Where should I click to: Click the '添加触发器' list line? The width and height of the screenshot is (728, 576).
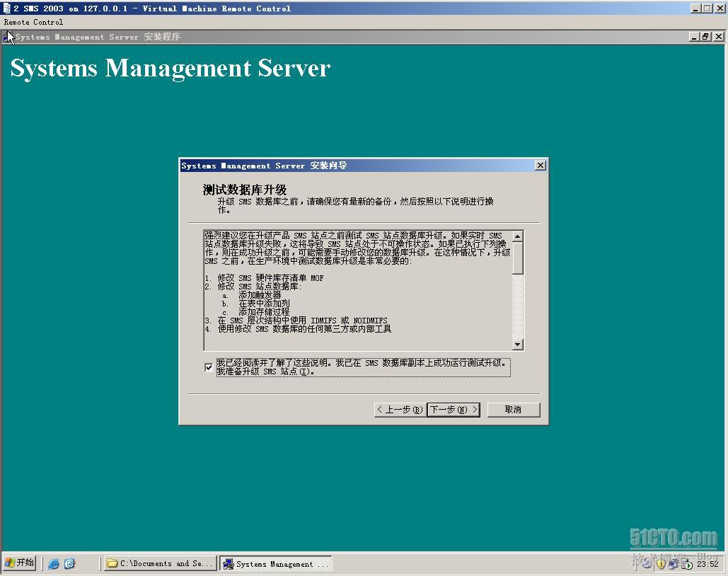pos(260,296)
